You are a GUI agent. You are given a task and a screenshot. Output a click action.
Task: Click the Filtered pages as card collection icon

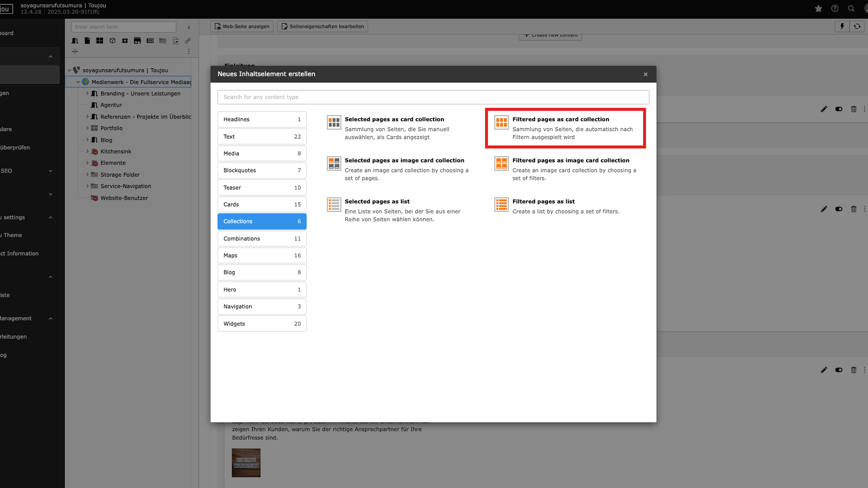(x=501, y=122)
